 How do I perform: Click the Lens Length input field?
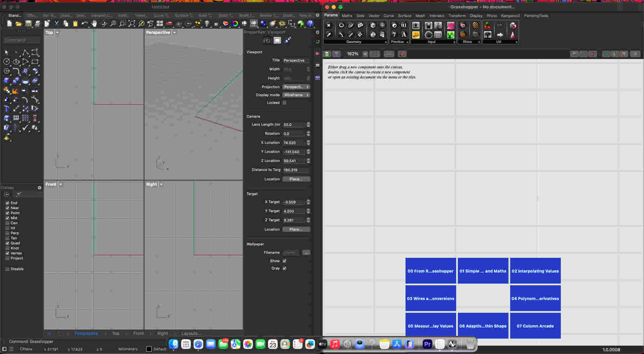[x=294, y=125]
